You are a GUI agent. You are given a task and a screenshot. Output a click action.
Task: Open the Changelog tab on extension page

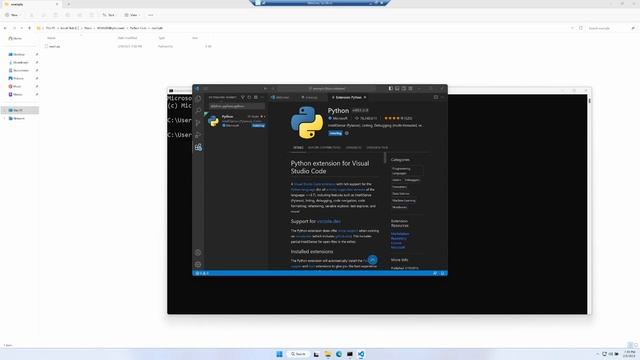(x=353, y=148)
